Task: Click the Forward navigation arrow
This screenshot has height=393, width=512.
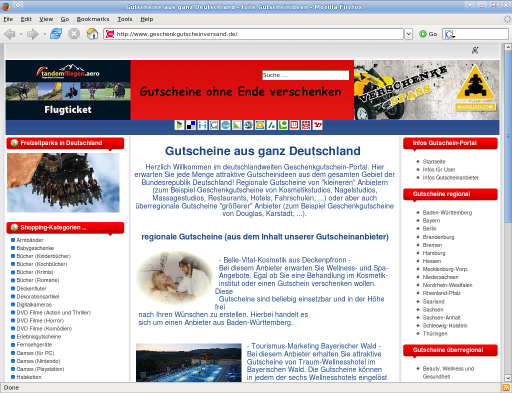Action: pos(33,34)
